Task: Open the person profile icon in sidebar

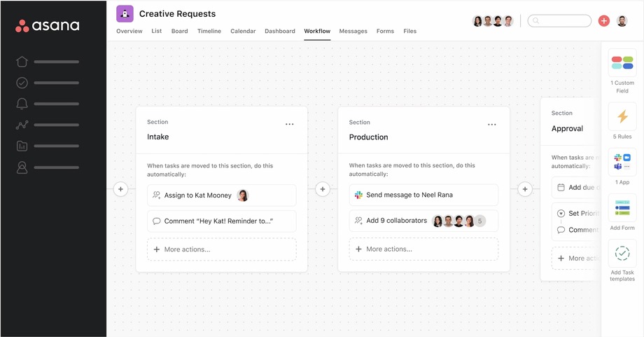Action: click(22, 167)
